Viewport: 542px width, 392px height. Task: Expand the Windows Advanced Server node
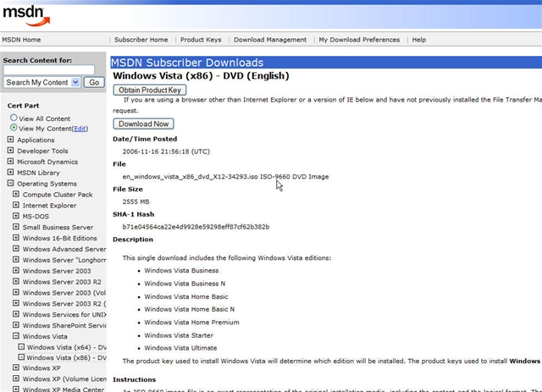click(16, 249)
